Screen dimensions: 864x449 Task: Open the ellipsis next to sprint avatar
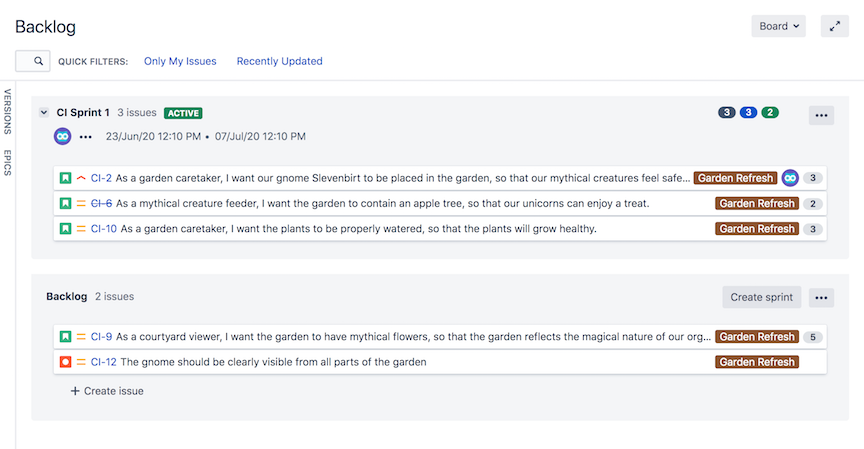[x=85, y=137]
